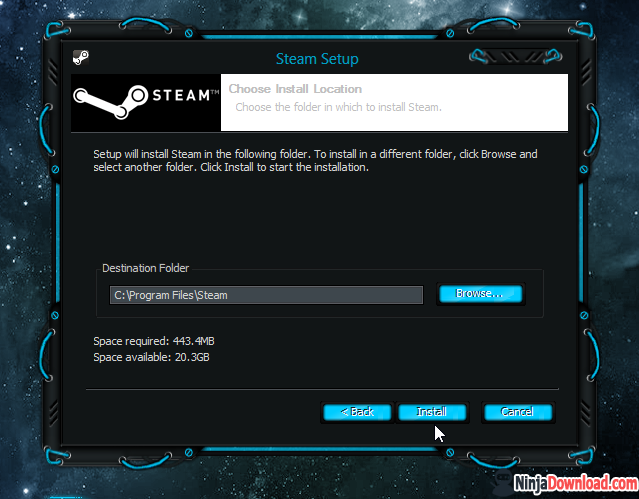Screen dimensions: 639x499
Task: Click 'Choose the folder in which to install Steam.'
Action: (338, 107)
